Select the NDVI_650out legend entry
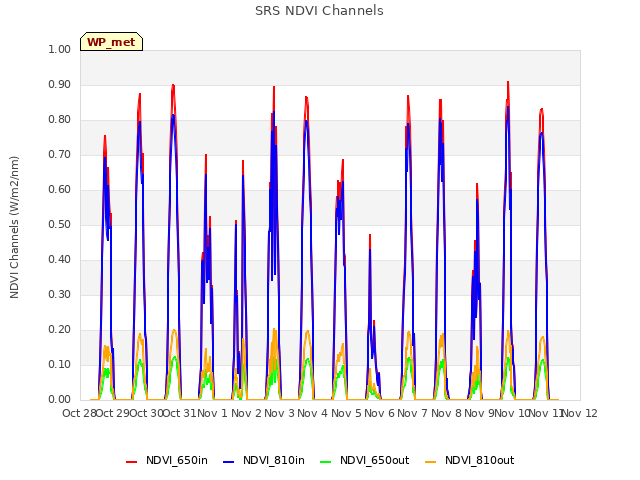The image size is (640, 480). pos(365,460)
